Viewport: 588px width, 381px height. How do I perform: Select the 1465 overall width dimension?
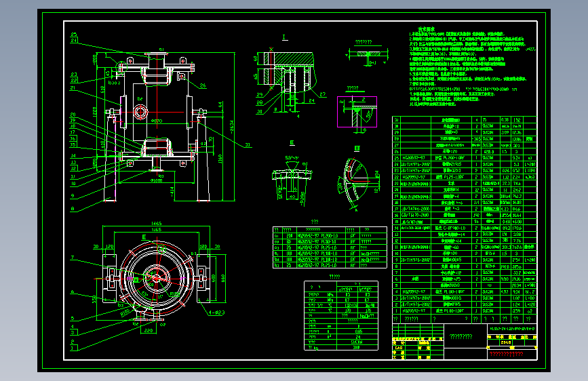pos(157,223)
